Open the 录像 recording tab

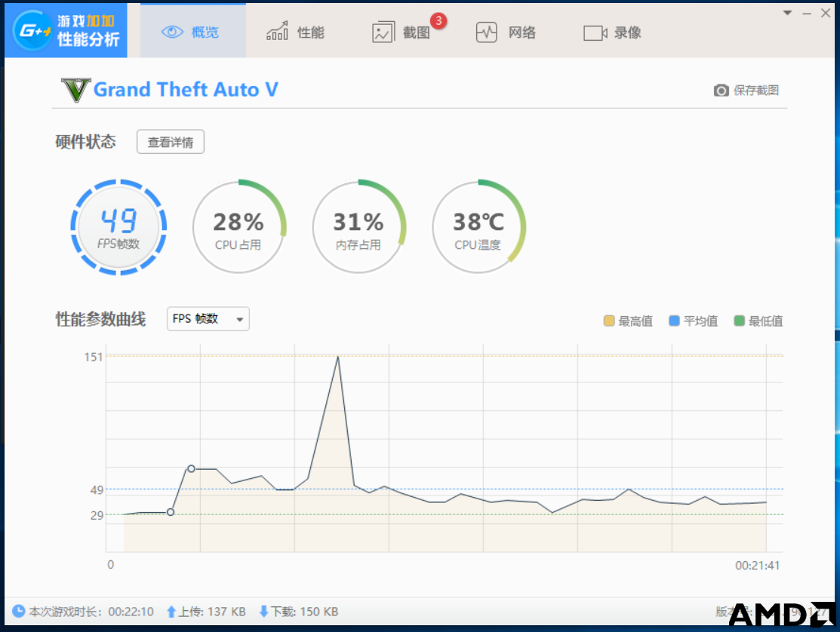pyautogui.click(x=612, y=32)
